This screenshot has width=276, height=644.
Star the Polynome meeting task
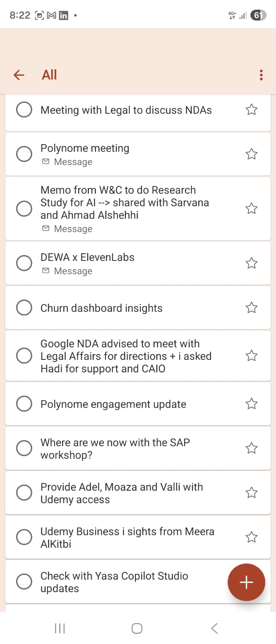click(x=251, y=154)
